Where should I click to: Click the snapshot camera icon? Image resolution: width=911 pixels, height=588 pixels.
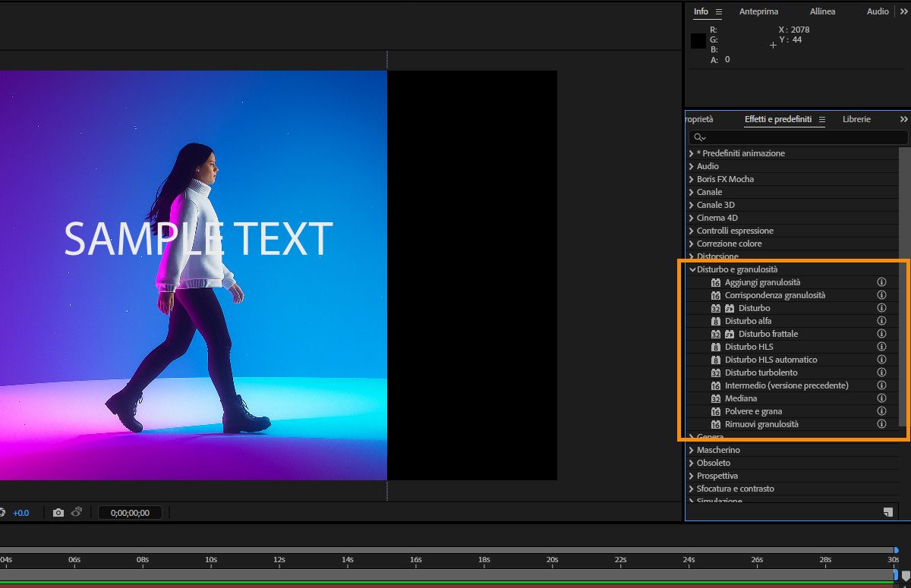(58, 513)
